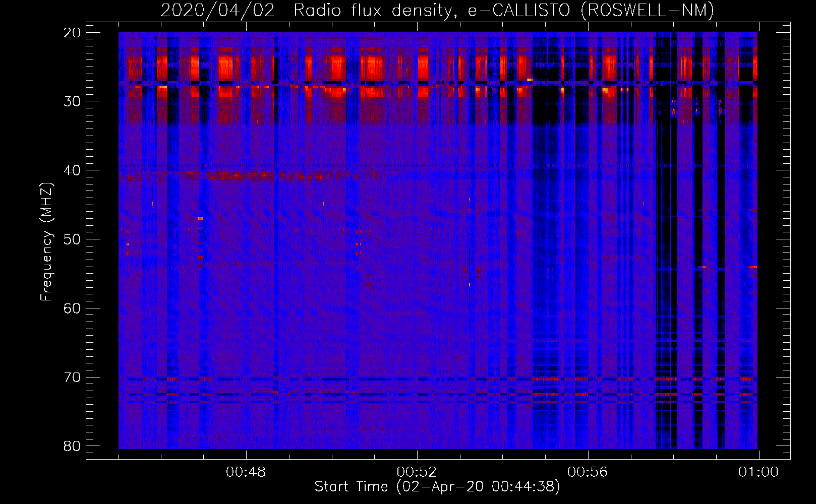
Task: Click the yellow spot near 27 MHz
Action: pyautogui.click(x=529, y=80)
